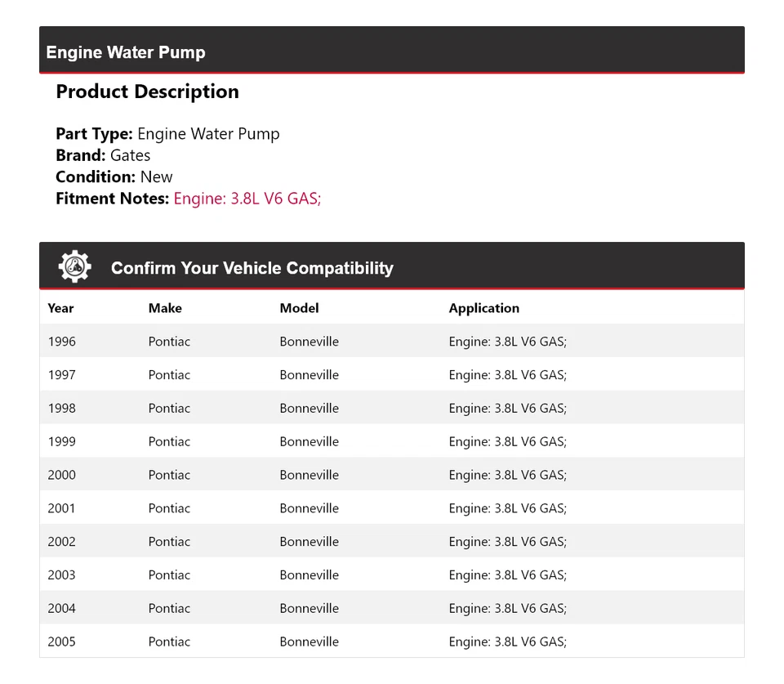Screen dimensions: 784x684
Task: Select the 2005 year cell
Action: (x=62, y=642)
